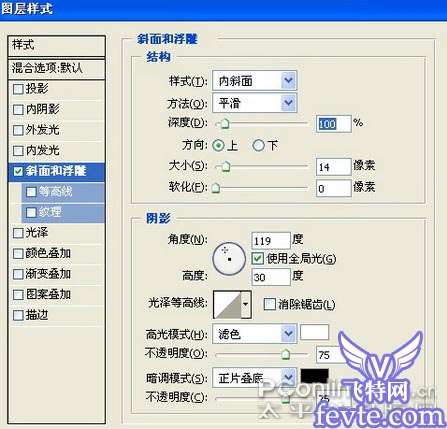Toggle the 使用全局光 checkbox
447x429 pixels.
point(258,259)
